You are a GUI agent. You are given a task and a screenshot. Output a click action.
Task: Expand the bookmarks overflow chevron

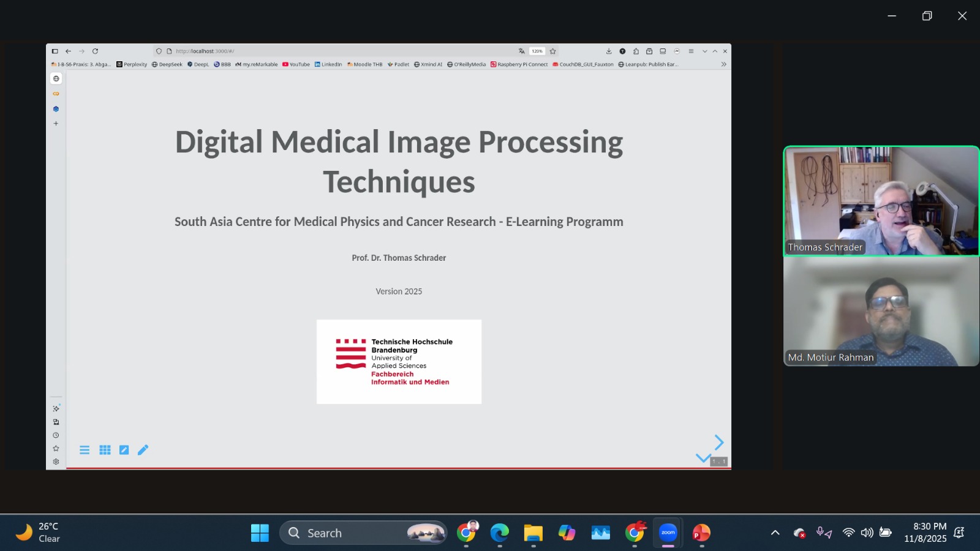(723, 64)
